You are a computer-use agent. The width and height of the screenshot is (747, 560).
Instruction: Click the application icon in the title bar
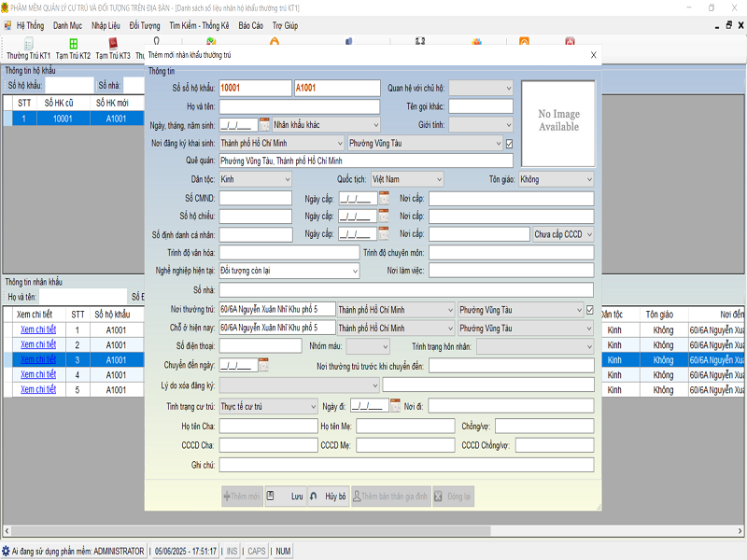6,7
